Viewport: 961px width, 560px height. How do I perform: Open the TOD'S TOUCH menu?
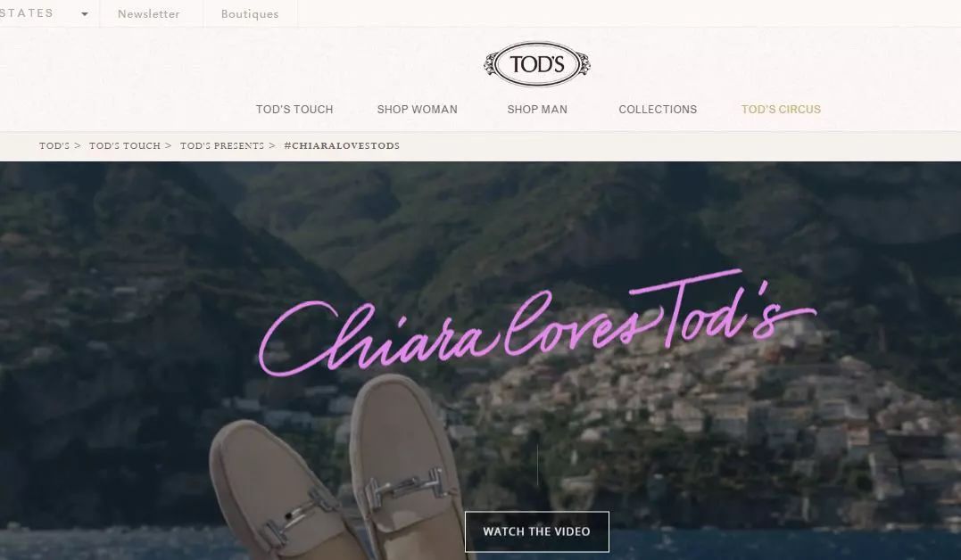[x=294, y=109]
